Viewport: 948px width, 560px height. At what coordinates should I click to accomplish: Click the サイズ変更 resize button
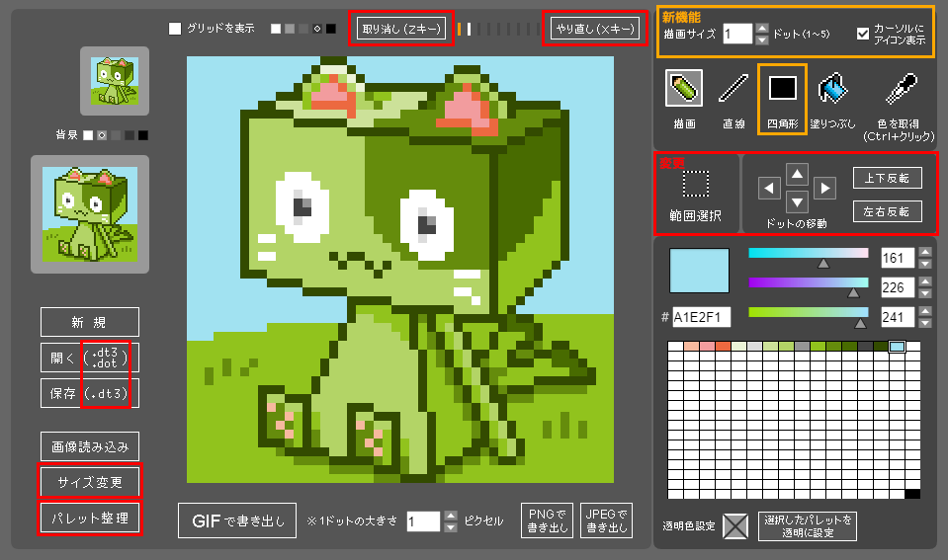pyautogui.click(x=90, y=482)
